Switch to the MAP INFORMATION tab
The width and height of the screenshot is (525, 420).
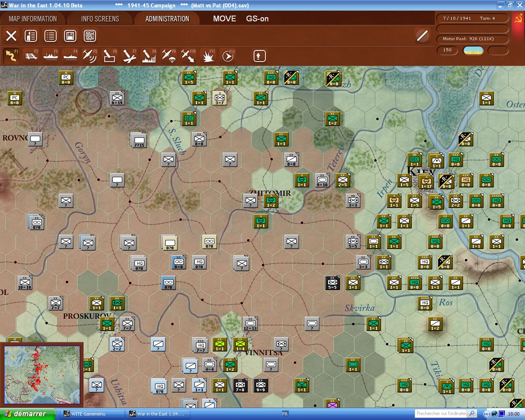coord(33,19)
